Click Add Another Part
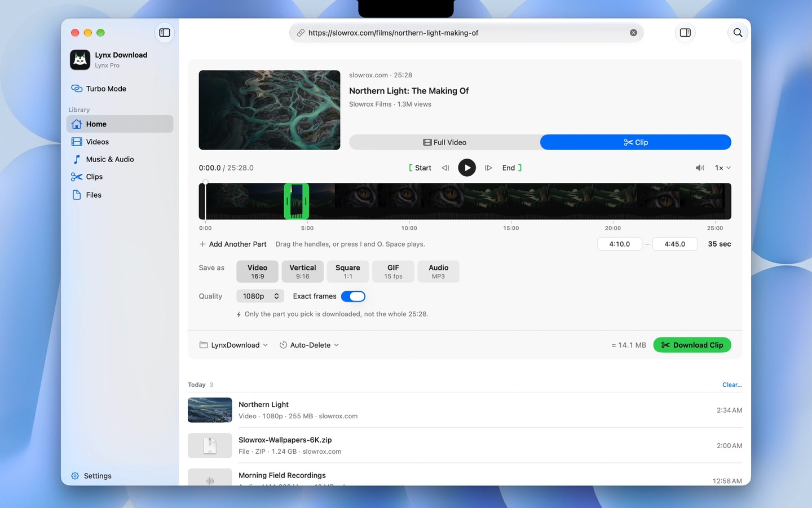Screen dimensions: 812x508 pos(233,244)
